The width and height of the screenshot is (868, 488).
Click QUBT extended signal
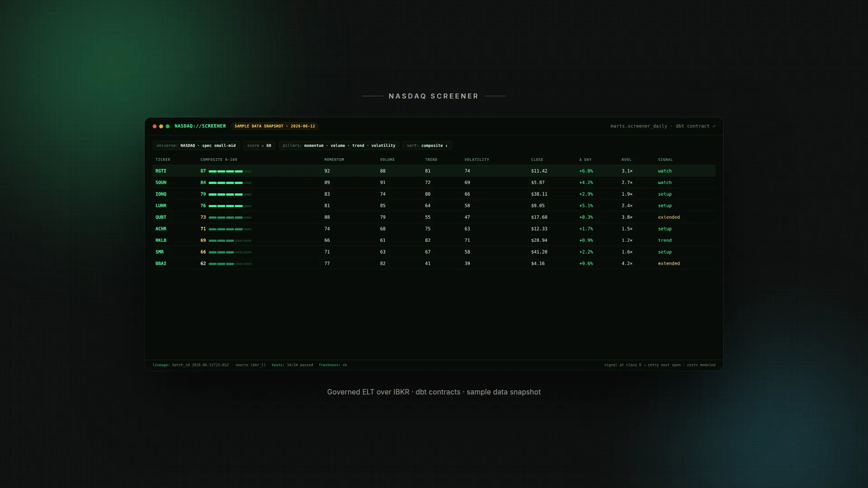click(669, 217)
